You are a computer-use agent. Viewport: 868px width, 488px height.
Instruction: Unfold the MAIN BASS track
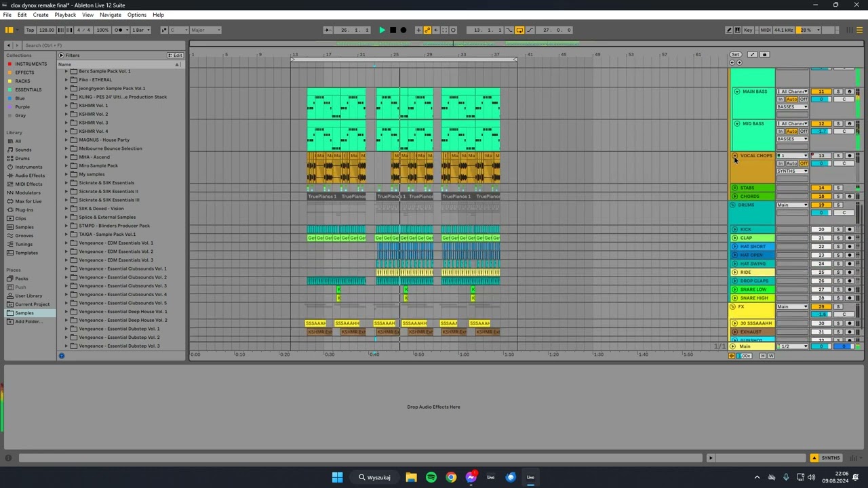(736, 91)
